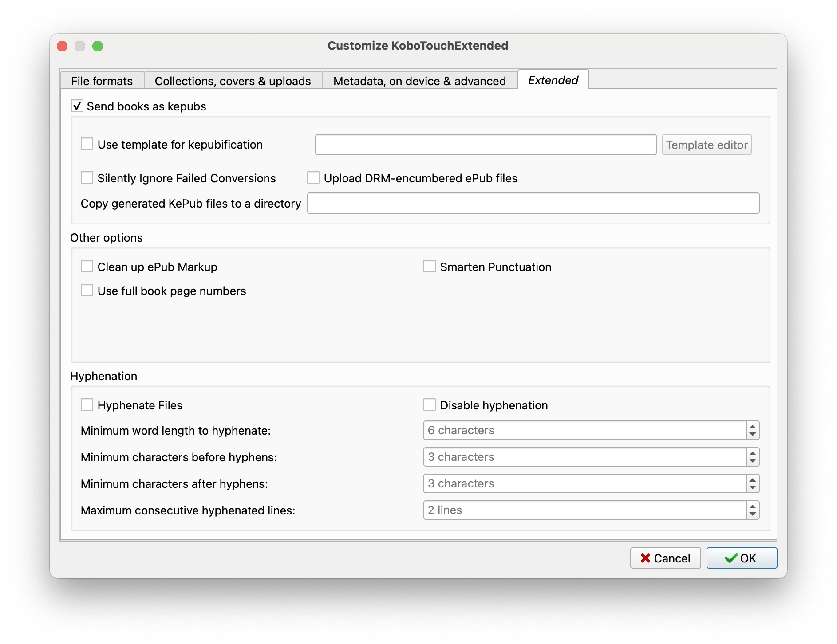Enable Use template for kepubification
Screen dimensions: 837x644
(87, 144)
